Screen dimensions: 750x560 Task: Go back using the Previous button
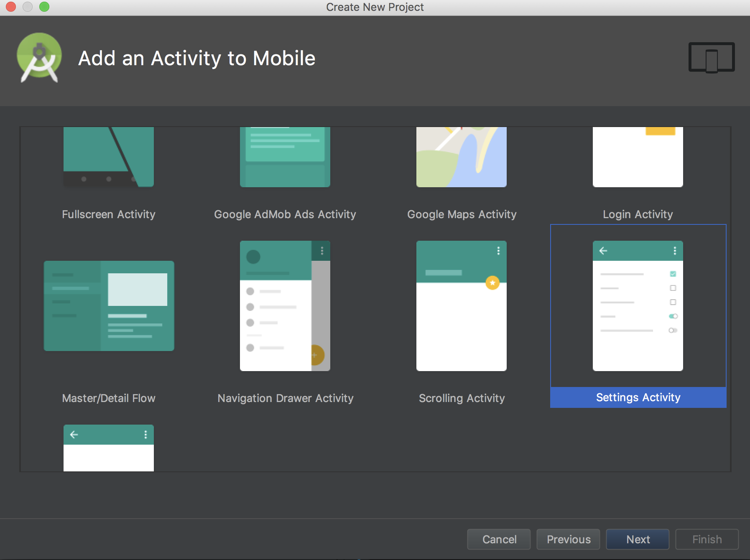tap(569, 539)
